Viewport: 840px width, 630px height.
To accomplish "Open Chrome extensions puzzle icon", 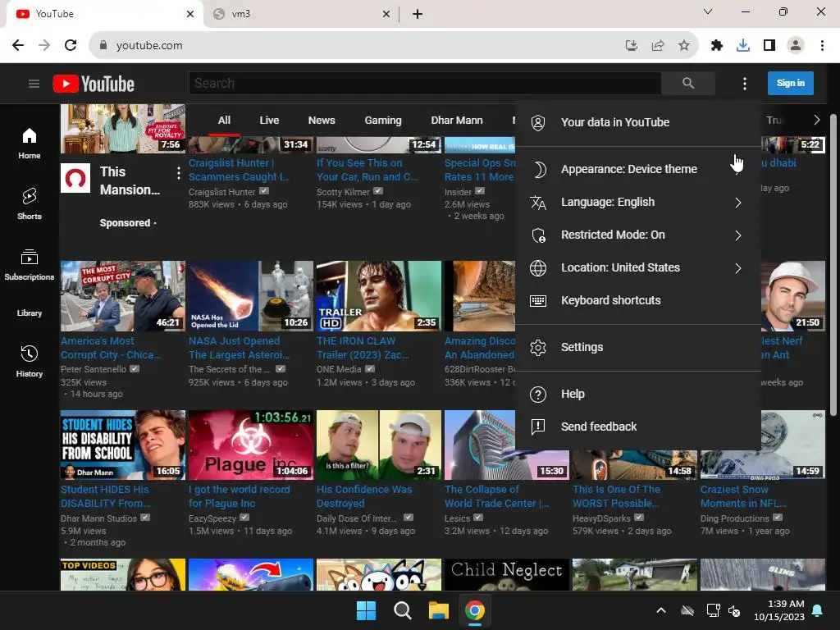I will (717, 46).
